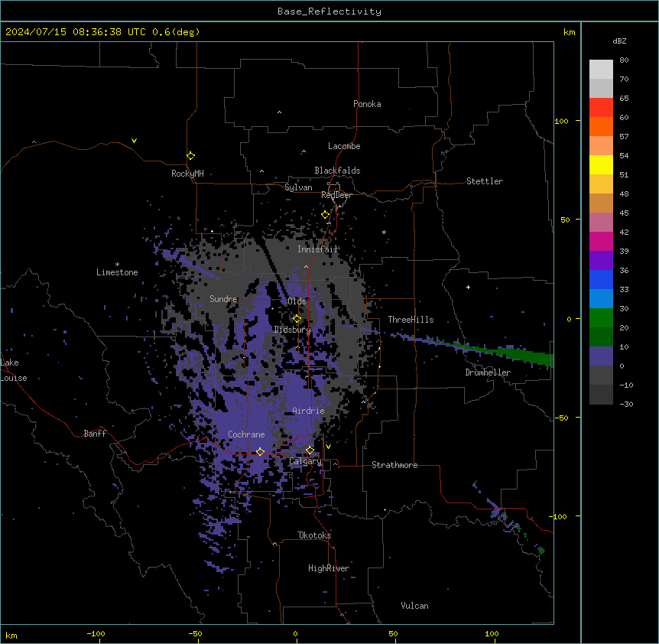This screenshot has width=659, height=644.
Task: Click the asterisk marker east of Innisfail
Action: 384,232
